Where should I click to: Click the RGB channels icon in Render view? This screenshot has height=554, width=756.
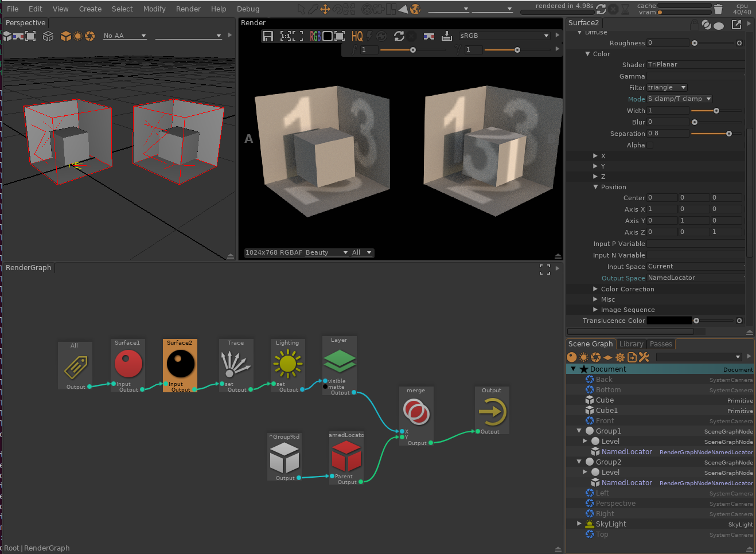pos(315,36)
